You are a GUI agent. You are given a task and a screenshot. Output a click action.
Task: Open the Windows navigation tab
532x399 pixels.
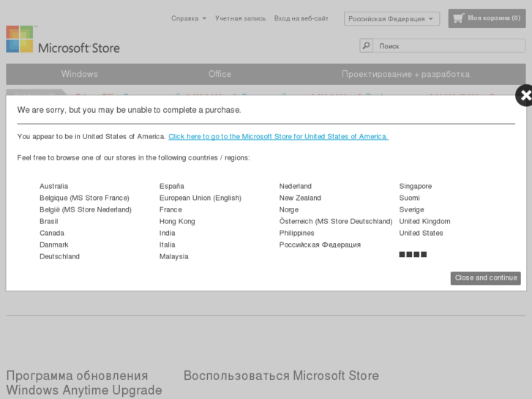coord(79,74)
